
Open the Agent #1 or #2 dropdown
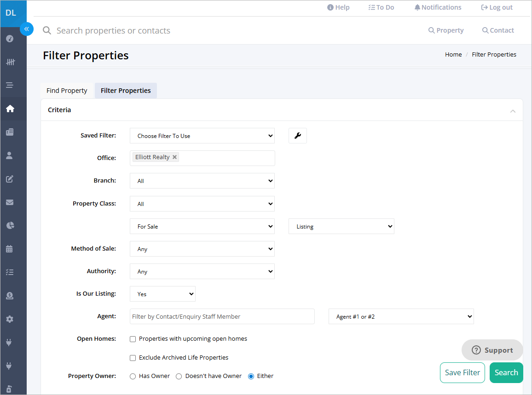tap(401, 316)
